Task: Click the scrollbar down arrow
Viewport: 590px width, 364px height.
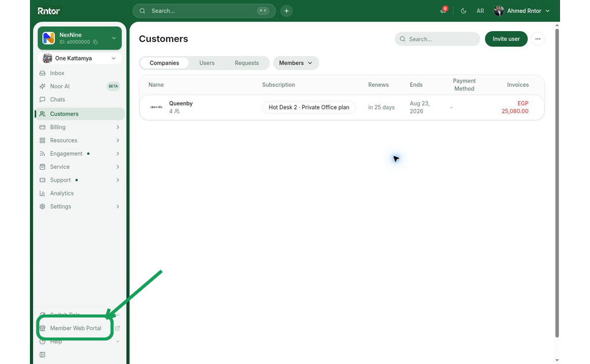Action: click(557, 360)
